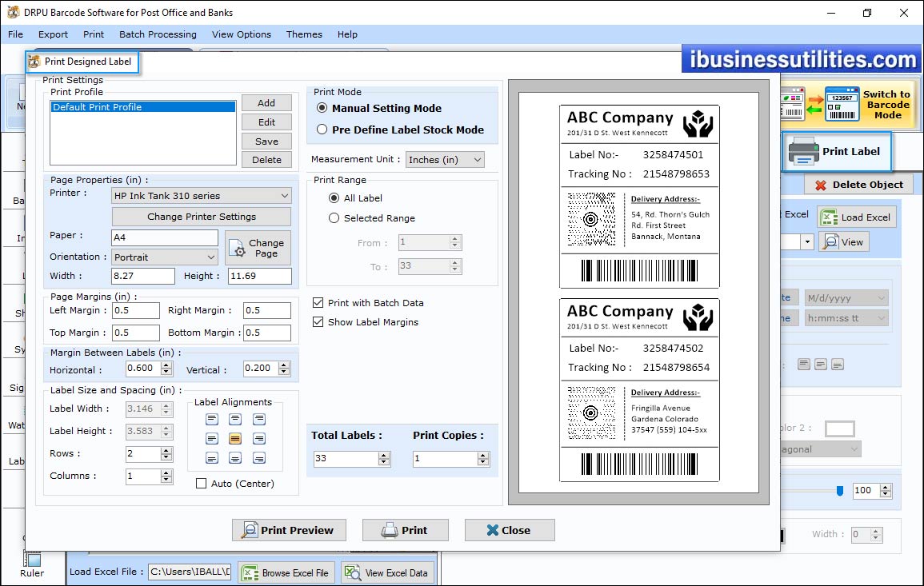Click the white color swatch box

840,429
